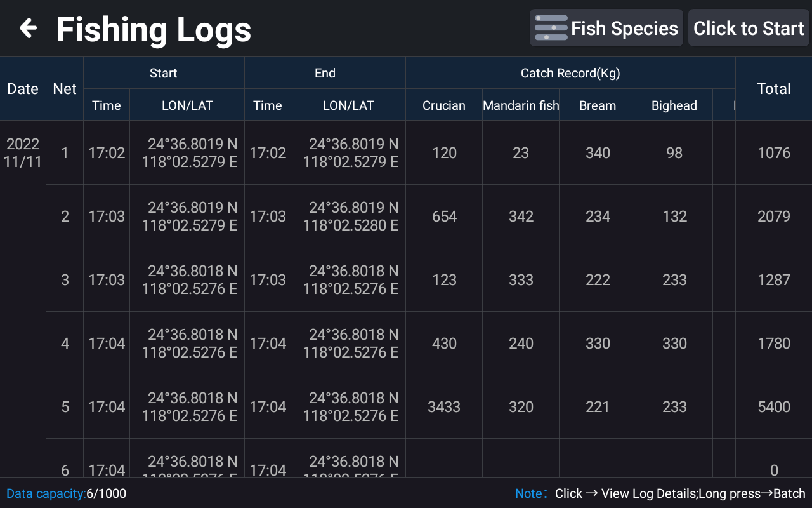Select the Crucian value 3433
Image resolution: width=812 pixels, height=508 pixels.
click(x=444, y=407)
